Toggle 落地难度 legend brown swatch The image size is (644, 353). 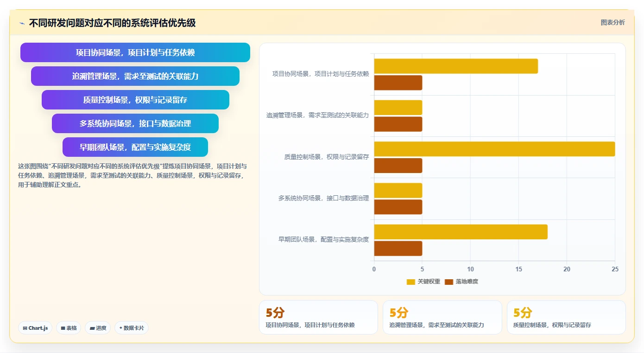click(x=449, y=282)
